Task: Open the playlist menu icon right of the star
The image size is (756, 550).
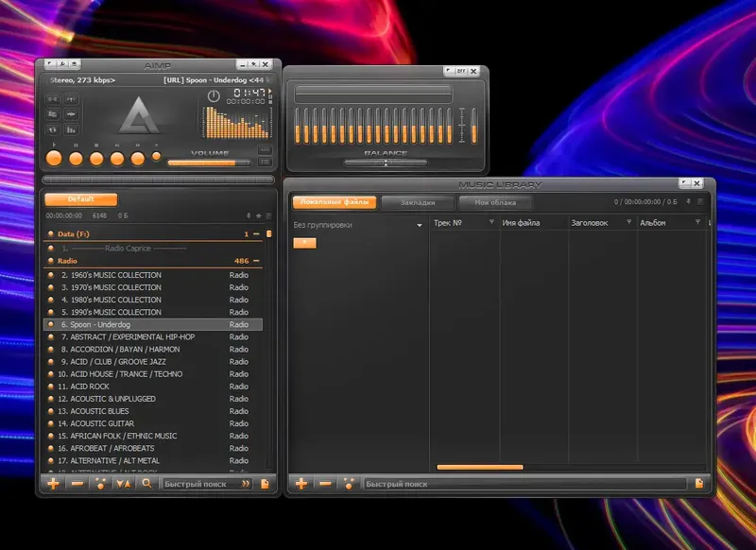Action: click(x=268, y=215)
